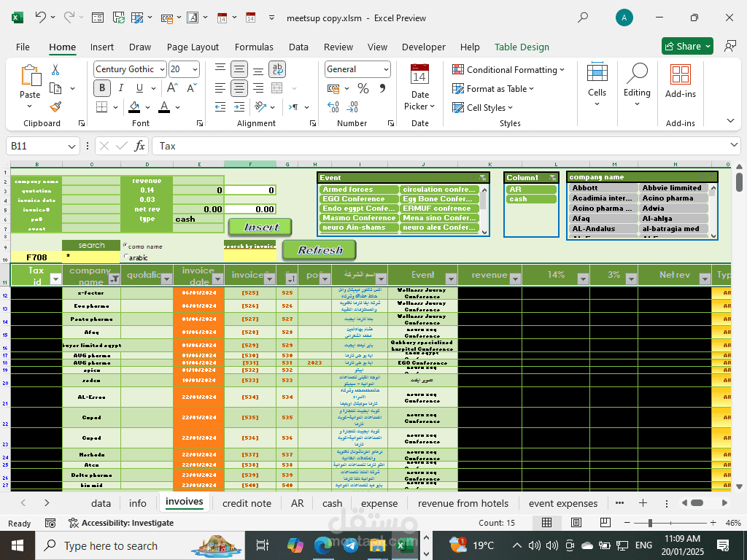
Task: Click the Undo arrow in title bar
Action: pos(42,17)
